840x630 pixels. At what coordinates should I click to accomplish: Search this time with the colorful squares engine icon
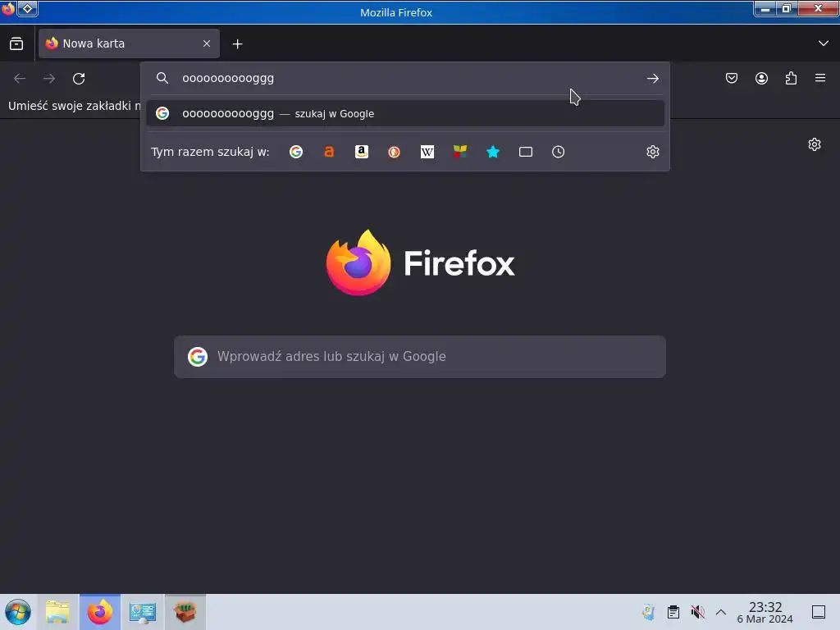(459, 152)
